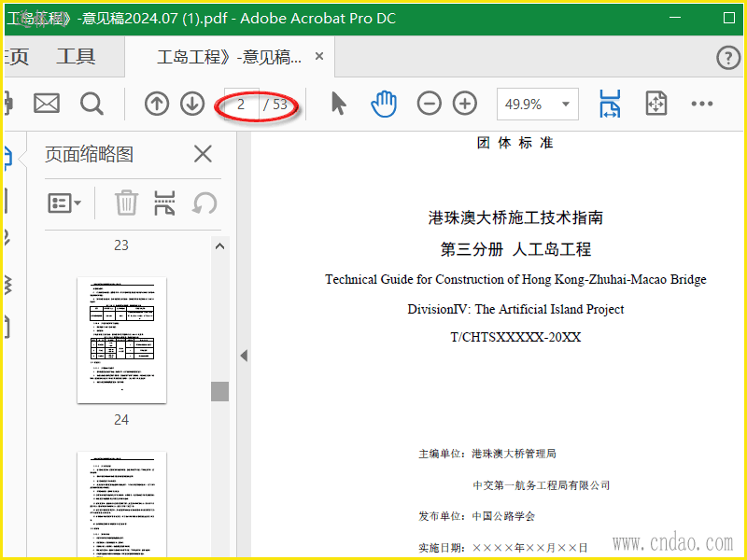The image size is (747, 560).
Task: Switch to the 主页 tab
Action: point(17,57)
